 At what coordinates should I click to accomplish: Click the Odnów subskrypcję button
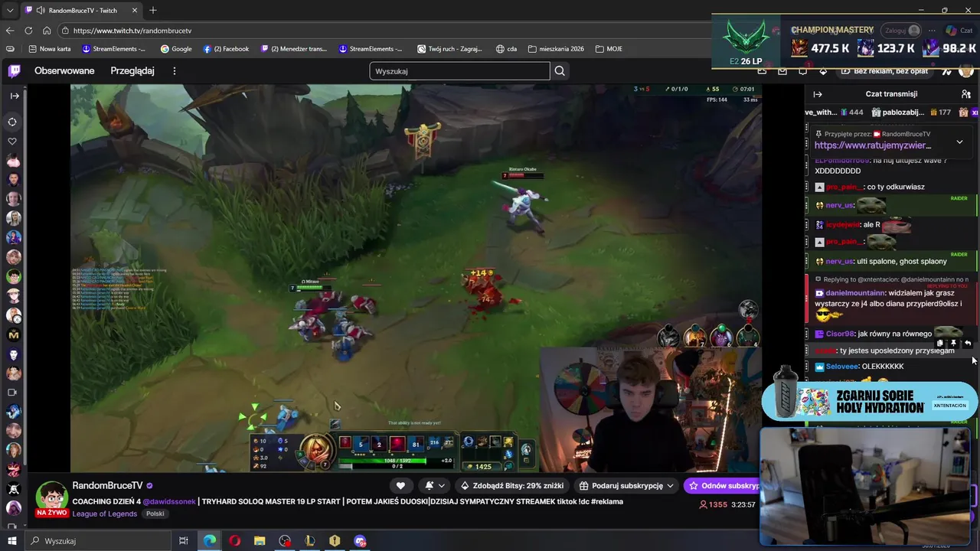pos(723,485)
